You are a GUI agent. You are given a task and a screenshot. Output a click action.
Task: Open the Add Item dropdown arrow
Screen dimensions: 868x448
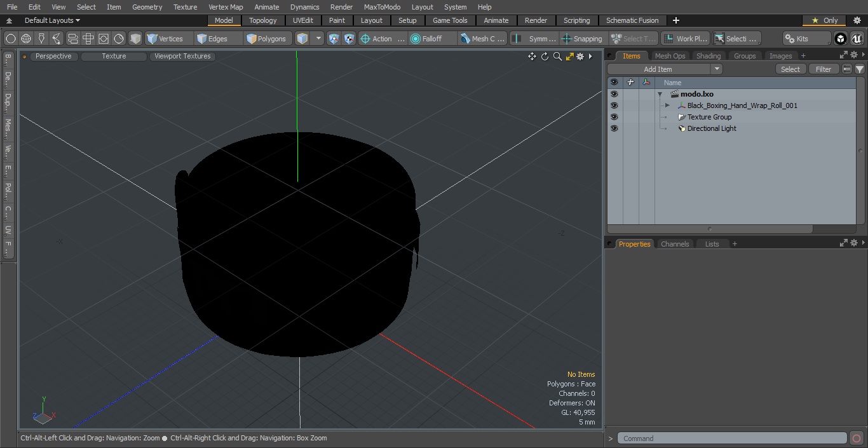point(717,69)
